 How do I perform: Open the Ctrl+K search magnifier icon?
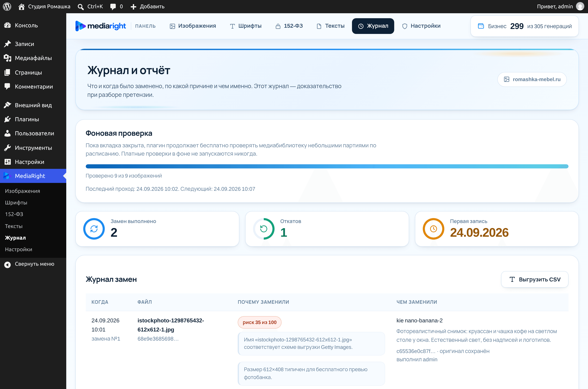coord(80,7)
